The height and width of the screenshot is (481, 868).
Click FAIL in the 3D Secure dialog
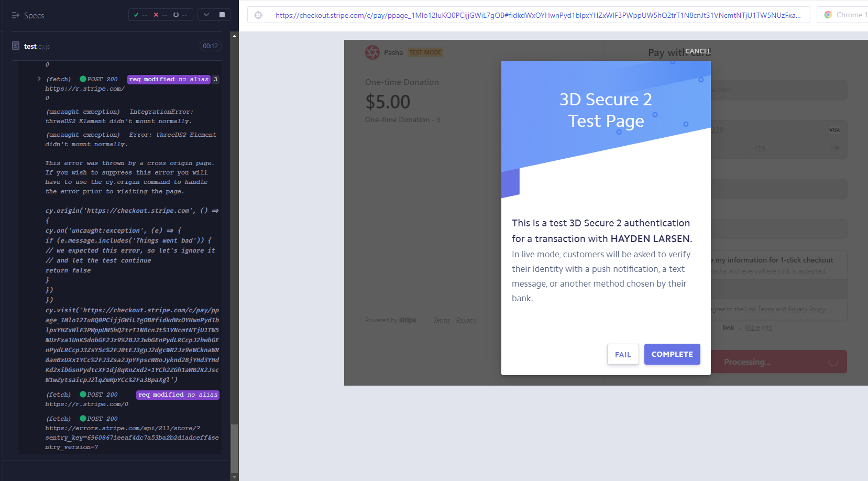[623, 355]
